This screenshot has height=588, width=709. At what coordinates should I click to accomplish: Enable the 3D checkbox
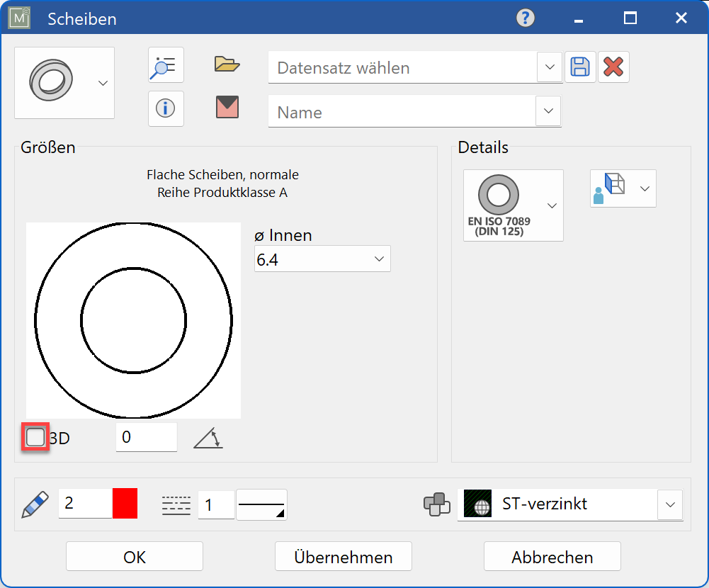click(x=35, y=437)
